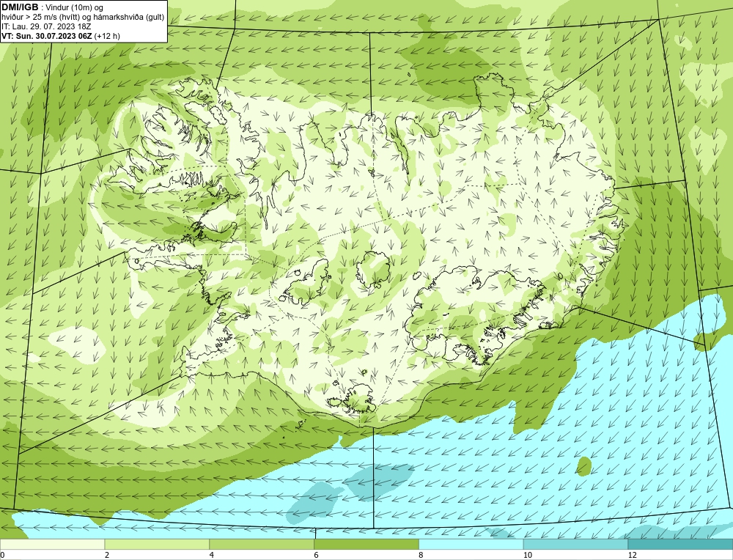Image resolution: width=733 pixels, height=560 pixels.
Task: Click the 6–8 m/s dark green legend swatch
Action: click(x=366, y=545)
